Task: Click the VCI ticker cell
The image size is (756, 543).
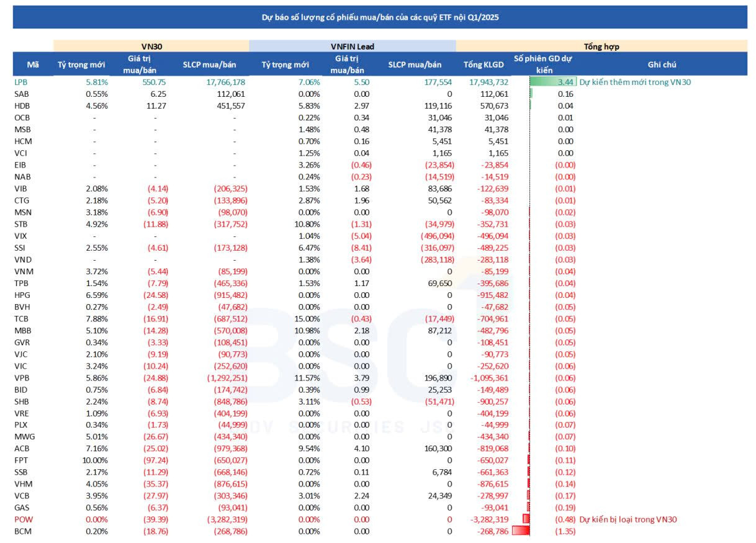Action: [20, 153]
